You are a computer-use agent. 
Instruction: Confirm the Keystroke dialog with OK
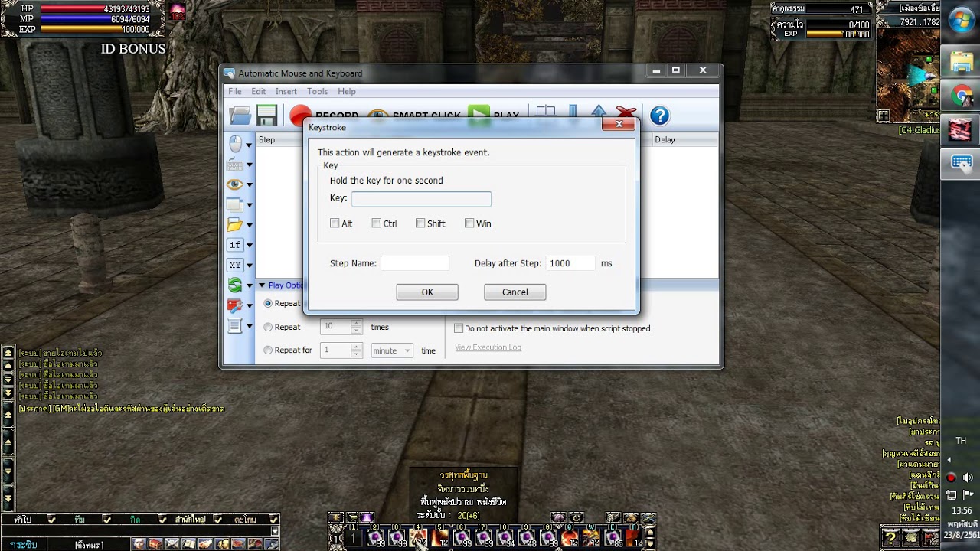pos(427,292)
